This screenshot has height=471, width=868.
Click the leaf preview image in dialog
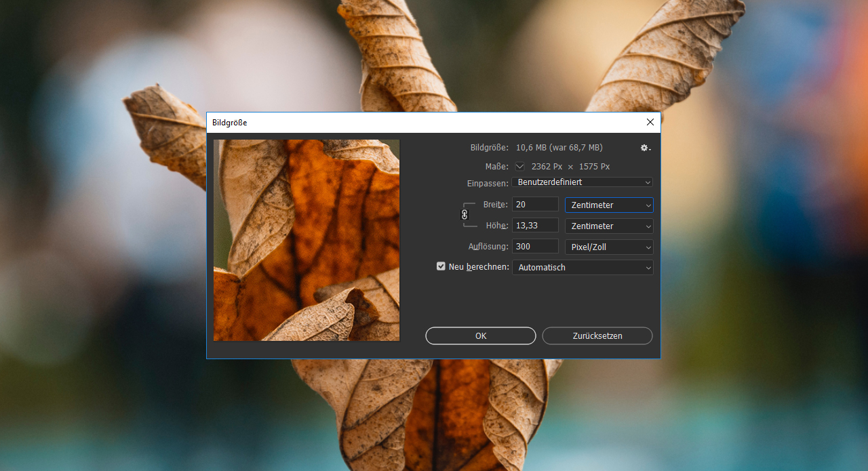pyautogui.click(x=307, y=240)
